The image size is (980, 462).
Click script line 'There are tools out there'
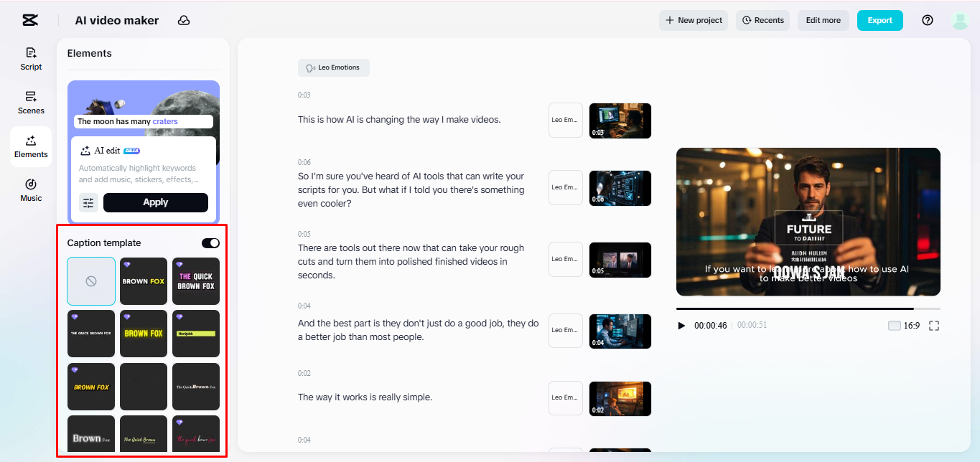(x=411, y=262)
